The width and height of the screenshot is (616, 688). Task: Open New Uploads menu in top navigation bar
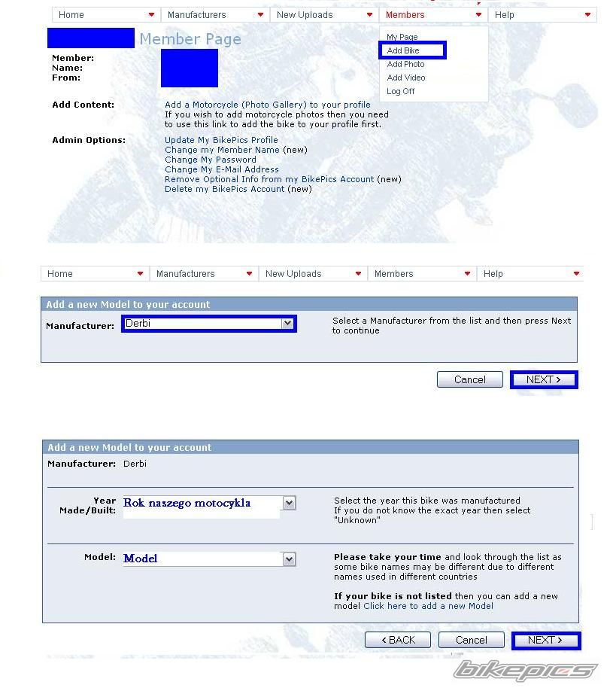pyautogui.click(x=324, y=15)
